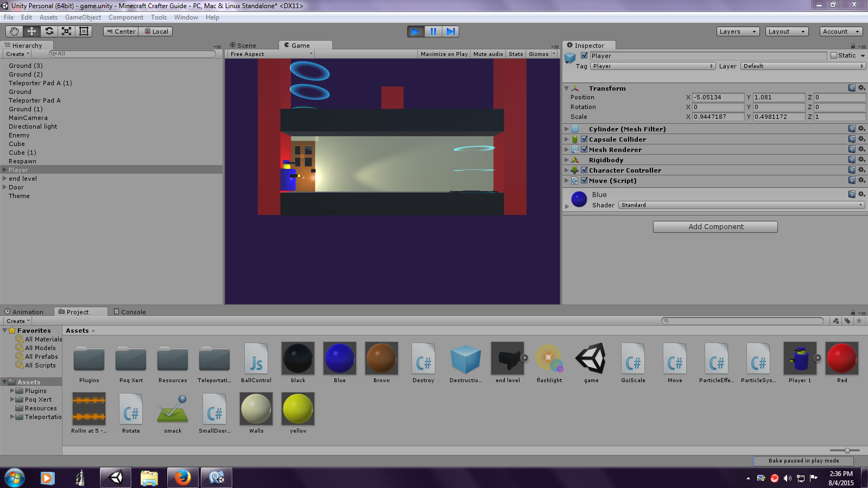Select the SmallDoor C# script asset

(214, 413)
